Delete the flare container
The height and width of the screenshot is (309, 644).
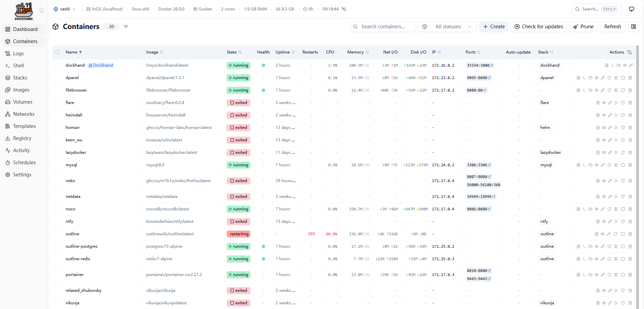point(630,103)
